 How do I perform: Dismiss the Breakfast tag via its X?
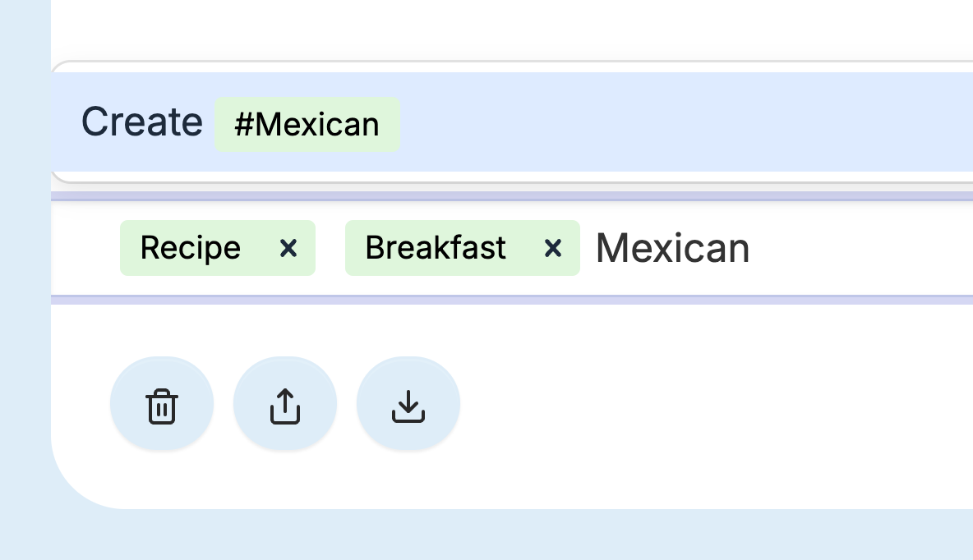click(553, 248)
